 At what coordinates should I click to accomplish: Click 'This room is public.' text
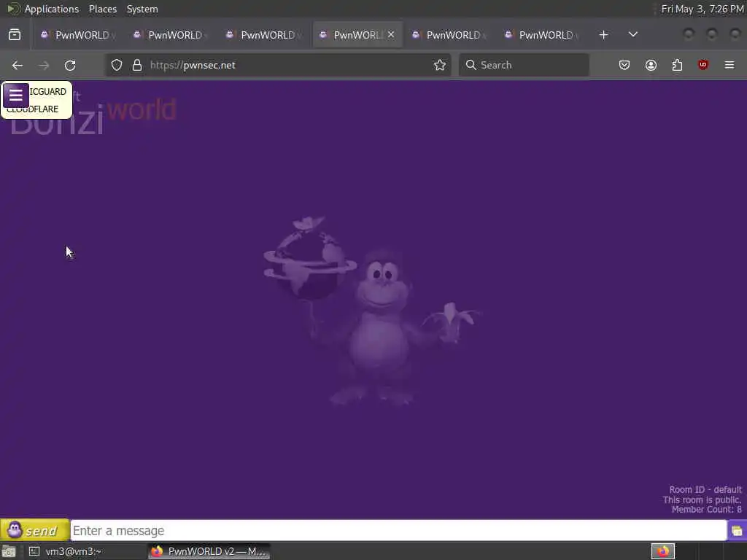point(702,499)
